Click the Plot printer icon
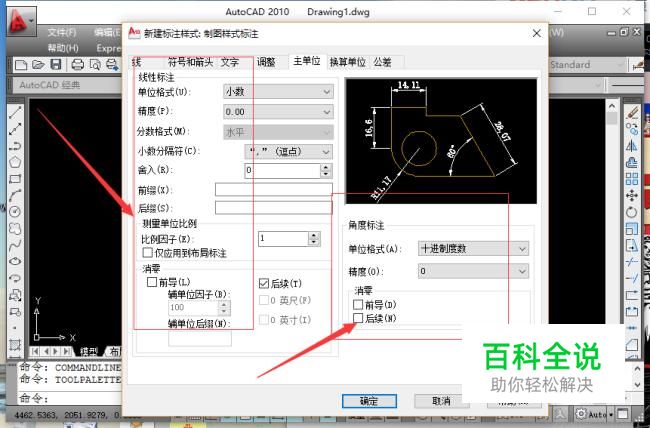The image size is (650, 428). (78, 65)
